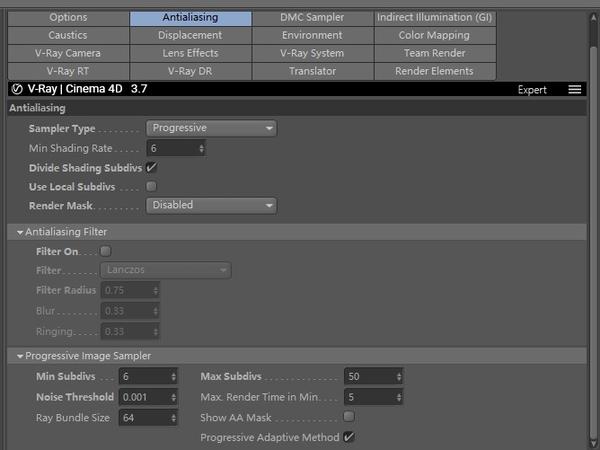Click the Expert mode label

coord(532,90)
